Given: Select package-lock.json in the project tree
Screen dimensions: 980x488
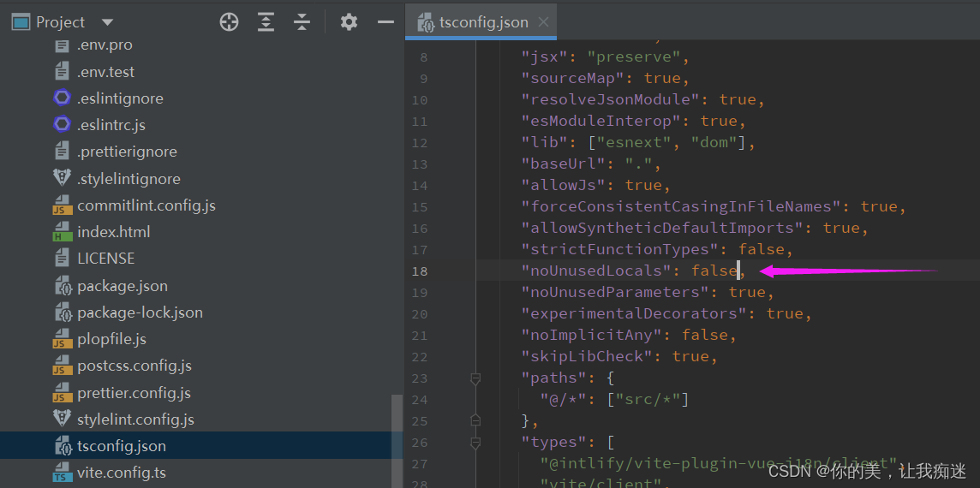Looking at the screenshot, I should click(x=140, y=312).
